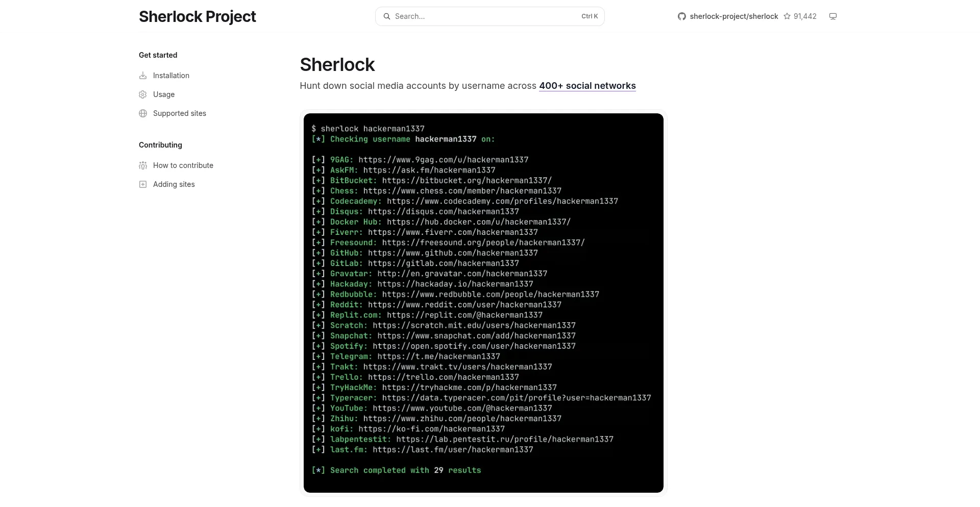The width and height of the screenshot is (980, 507).
Task: Click the Disqus result line
Action: (x=415, y=211)
